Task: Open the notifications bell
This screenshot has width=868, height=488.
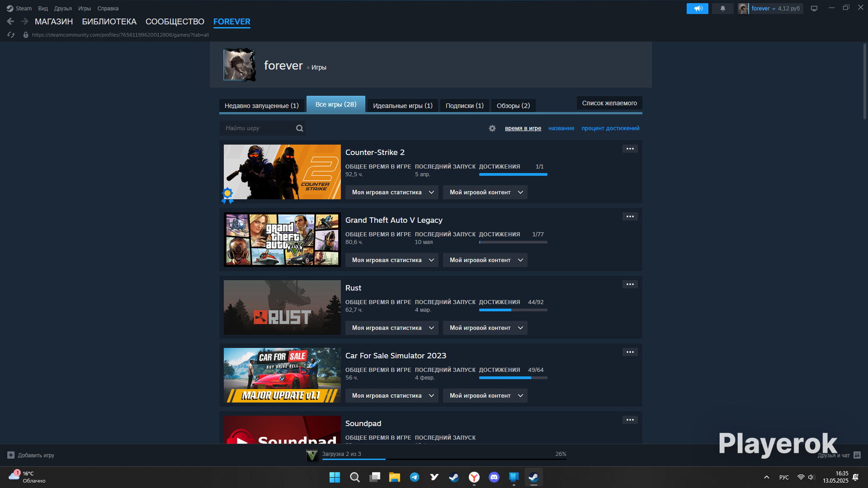Action: [723, 8]
